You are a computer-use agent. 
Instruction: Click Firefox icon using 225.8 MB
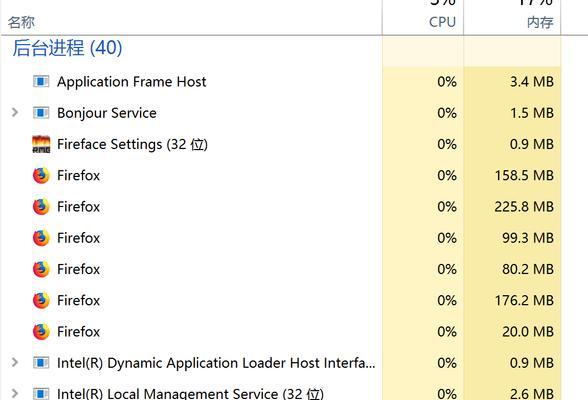[41, 207]
